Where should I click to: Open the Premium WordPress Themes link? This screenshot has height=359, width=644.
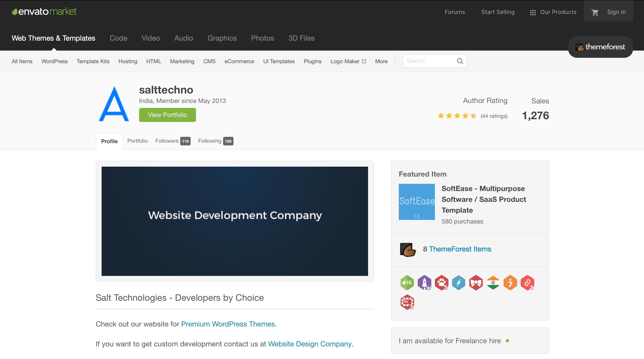(228, 324)
